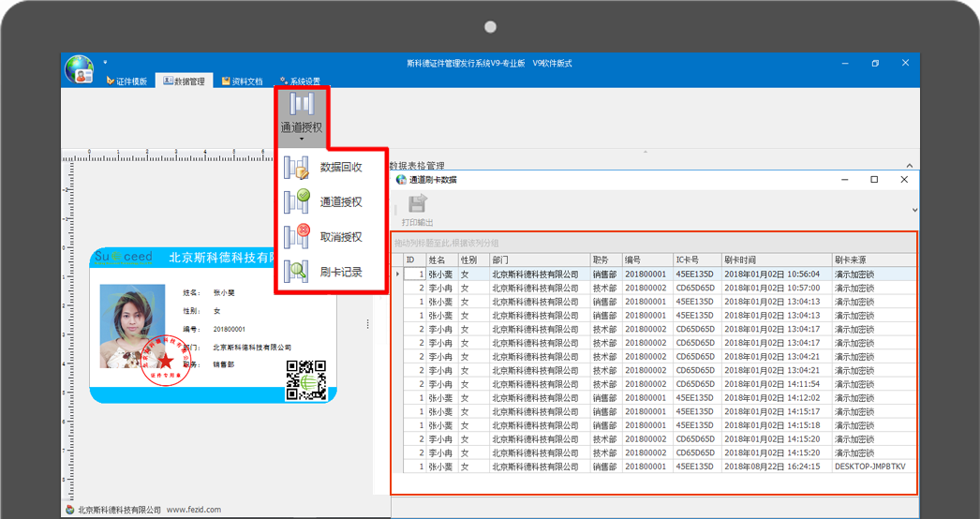The image size is (980, 519).
Task: Click the red round seal stamp on card
Action: [166, 360]
